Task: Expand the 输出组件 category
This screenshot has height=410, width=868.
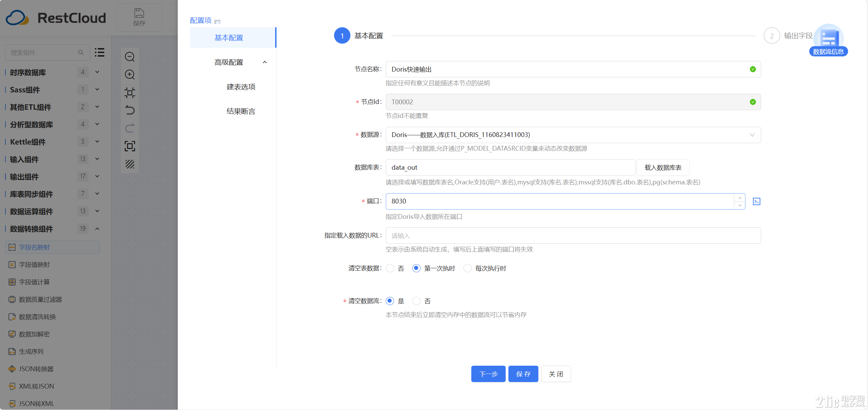Action: point(97,176)
